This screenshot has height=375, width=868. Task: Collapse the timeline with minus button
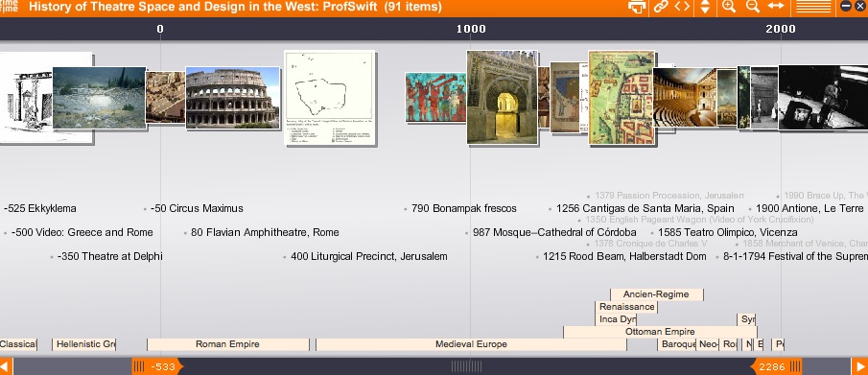pos(845,7)
